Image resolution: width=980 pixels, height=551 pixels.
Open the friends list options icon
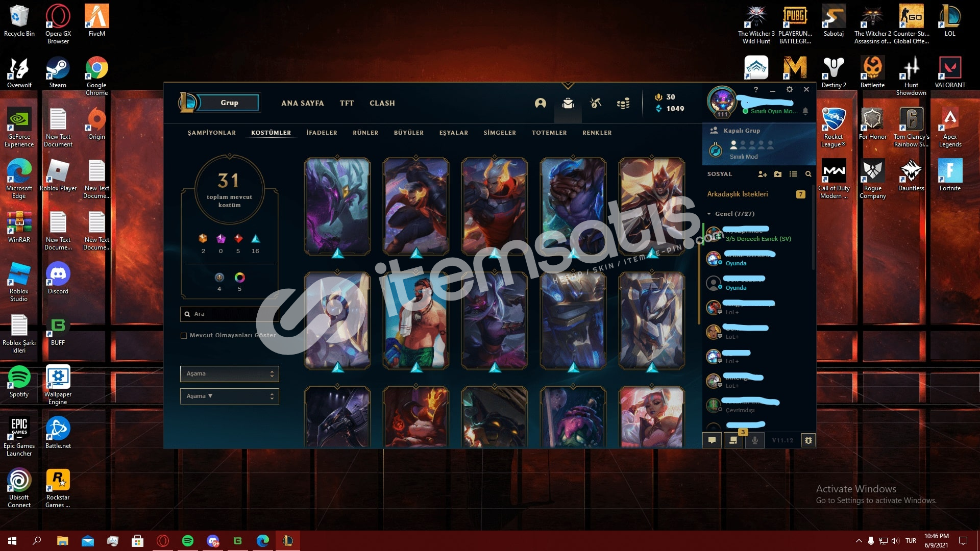793,174
